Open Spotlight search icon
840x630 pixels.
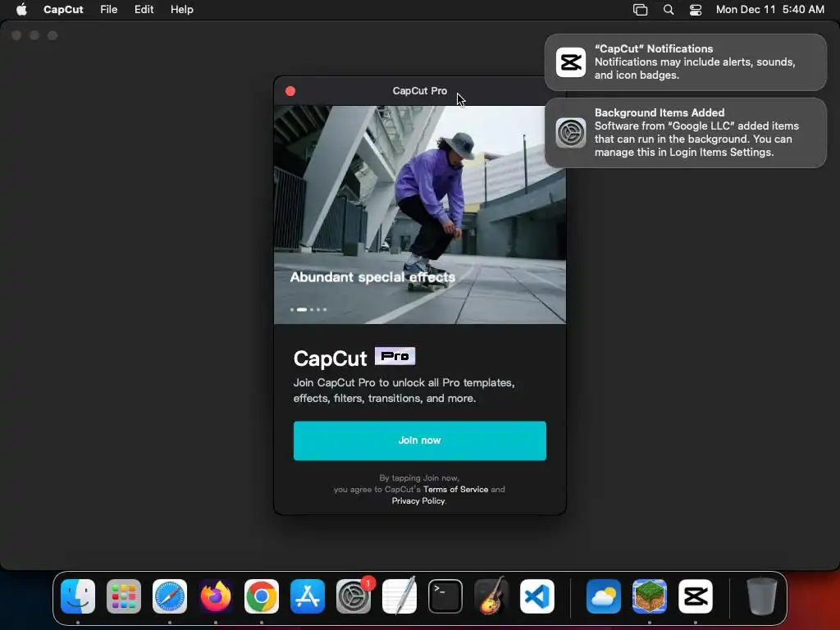pyautogui.click(x=669, y=10)
